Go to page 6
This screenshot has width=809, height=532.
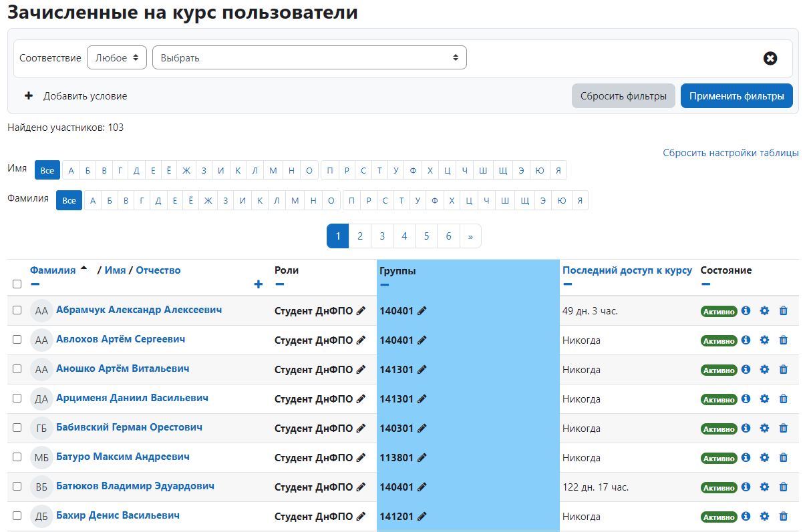click(449, 236)
